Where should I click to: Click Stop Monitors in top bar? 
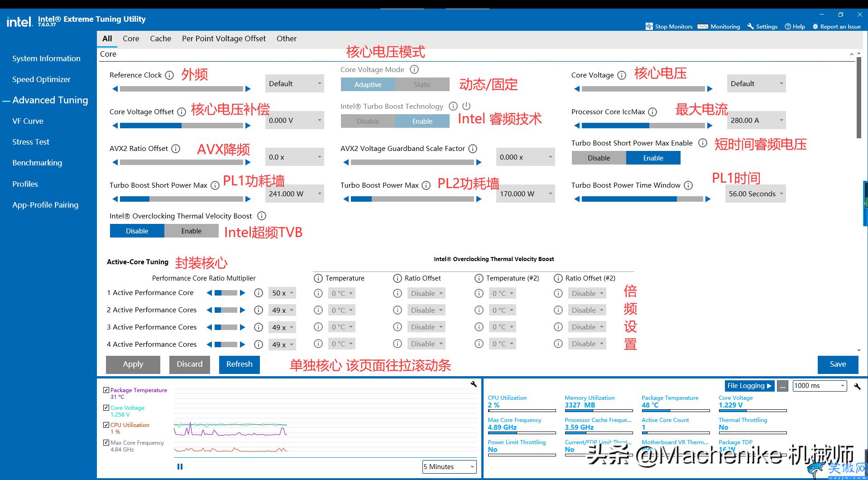pos(669,26)
